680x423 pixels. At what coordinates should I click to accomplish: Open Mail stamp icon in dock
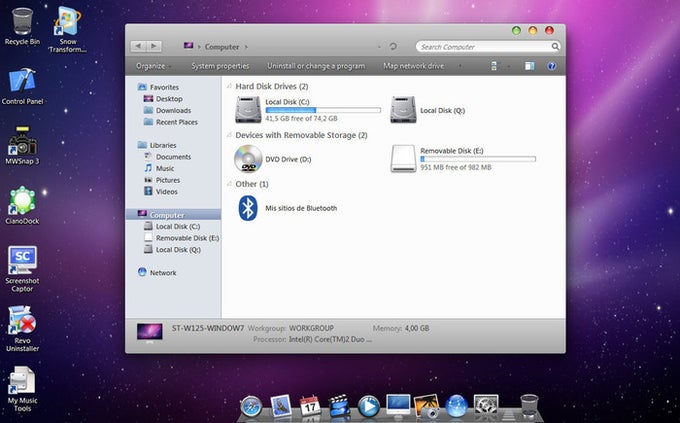[281, 406]
